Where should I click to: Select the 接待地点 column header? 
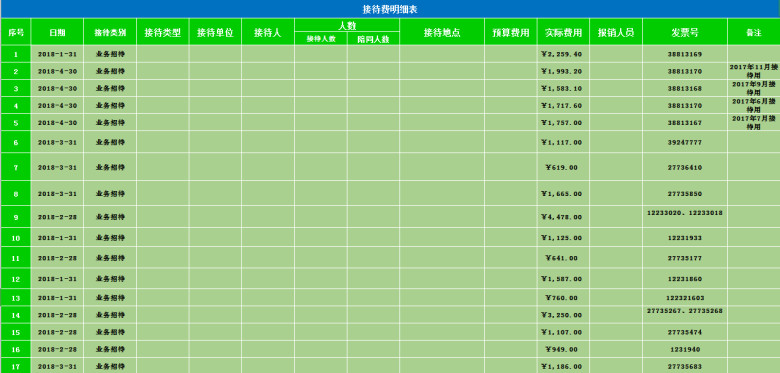coord(442,32)
